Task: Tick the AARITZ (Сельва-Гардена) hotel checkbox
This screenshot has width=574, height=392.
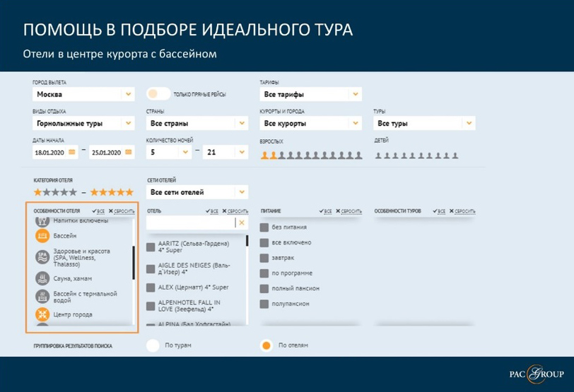Action: pyautogui.click(x=151, y=247)
